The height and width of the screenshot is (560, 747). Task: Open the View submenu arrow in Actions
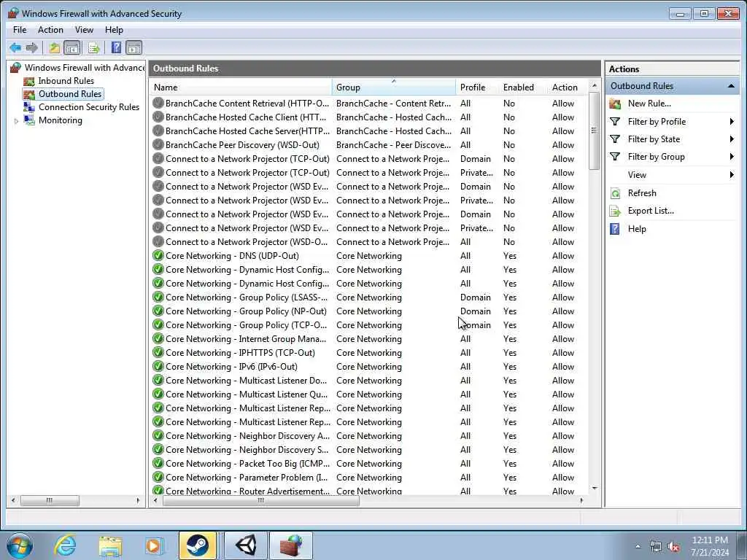(x=732, y=175)
